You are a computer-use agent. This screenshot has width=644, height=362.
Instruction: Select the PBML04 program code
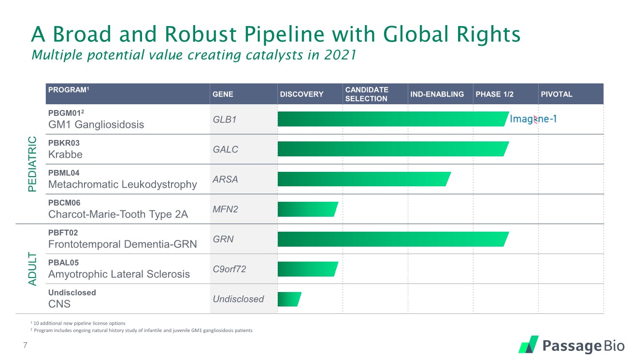(64, 173)
